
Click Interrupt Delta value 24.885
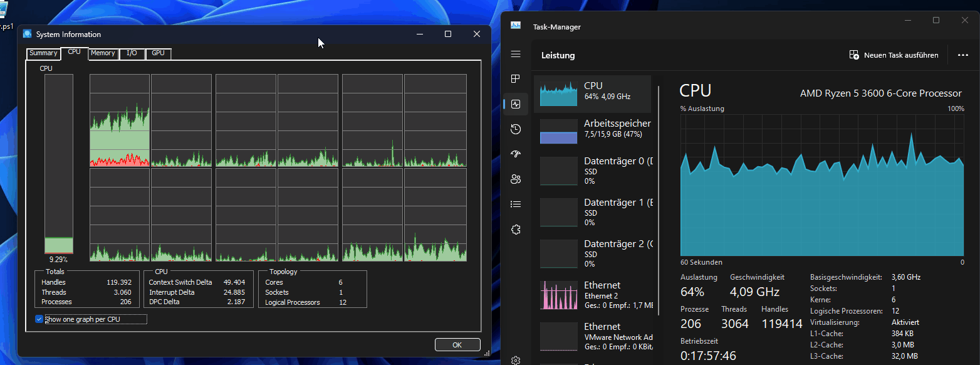coord(234,292)
